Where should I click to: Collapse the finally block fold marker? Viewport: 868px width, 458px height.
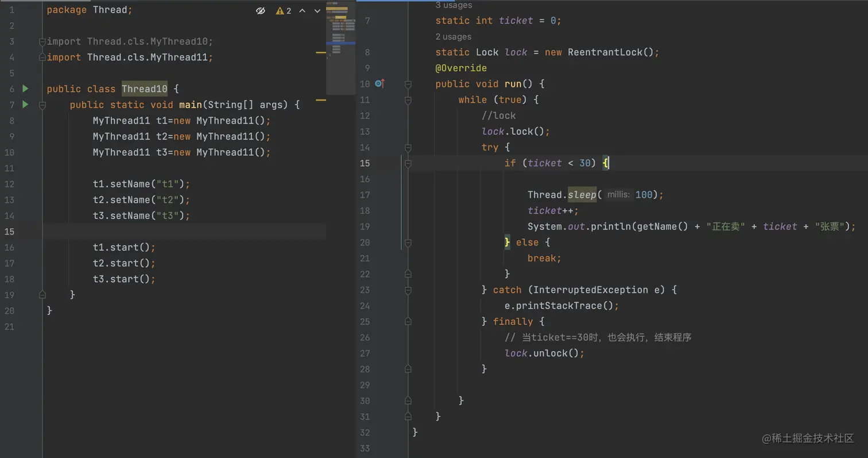(408, 322)
